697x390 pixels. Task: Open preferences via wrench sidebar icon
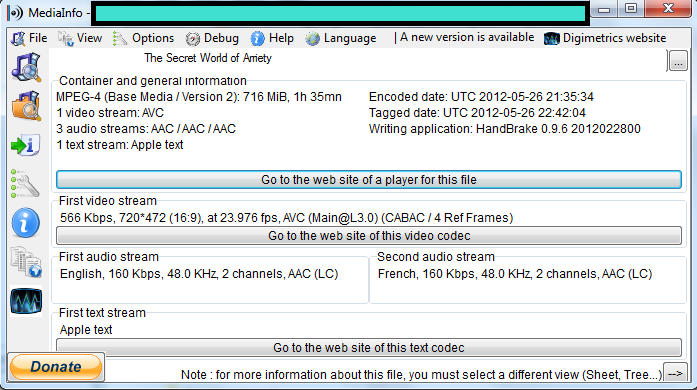[25, 183]
